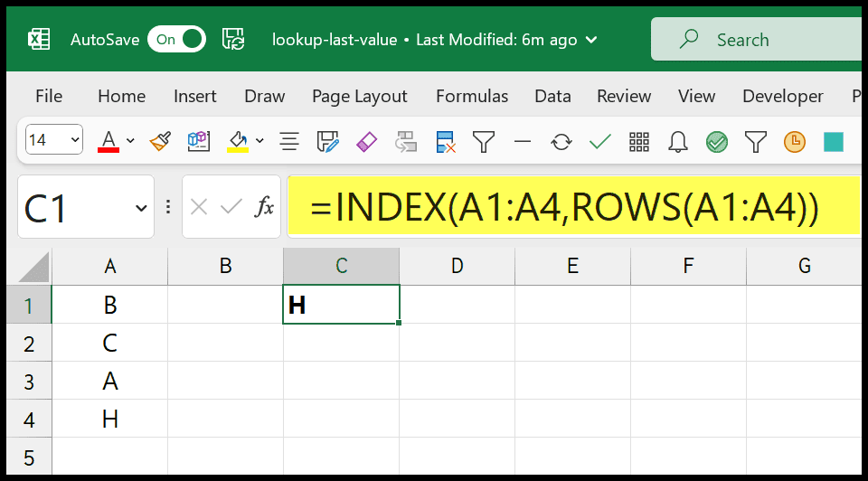
Task: Click the bell notification icon
Action: point(677,142)
